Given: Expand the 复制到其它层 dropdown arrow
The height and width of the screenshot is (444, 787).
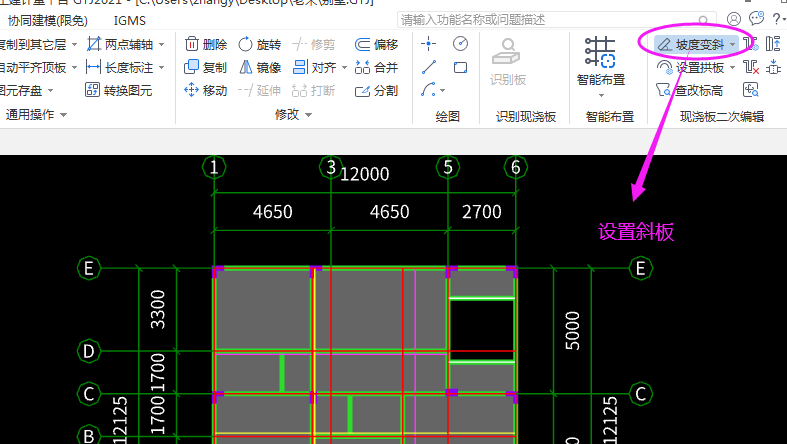Looking at the screenshot, I should coord(74,45).
